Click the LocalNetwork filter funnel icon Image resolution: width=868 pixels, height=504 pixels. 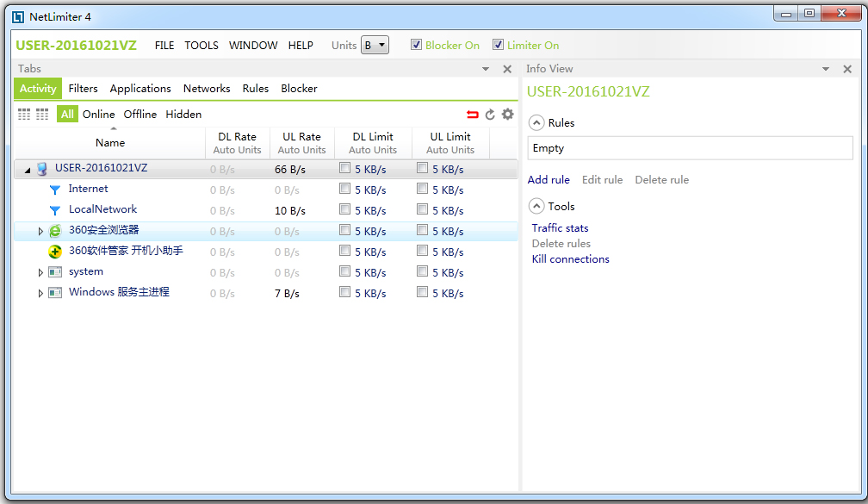click(x=55, y=210)
